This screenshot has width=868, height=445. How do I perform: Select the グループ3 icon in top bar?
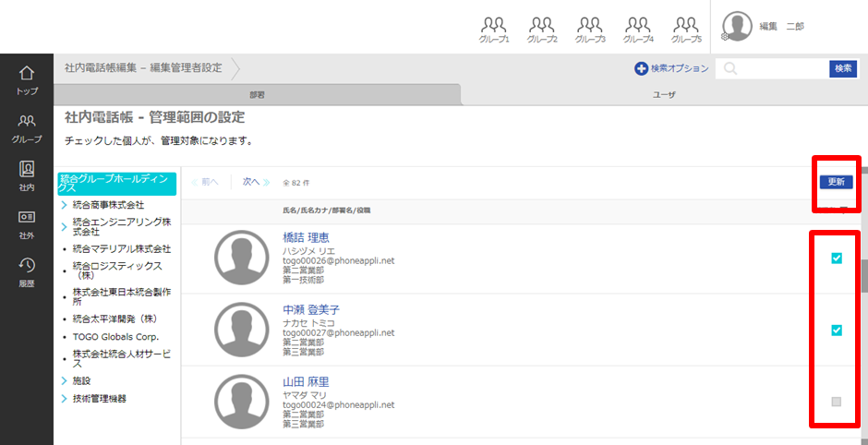point(589,30)
